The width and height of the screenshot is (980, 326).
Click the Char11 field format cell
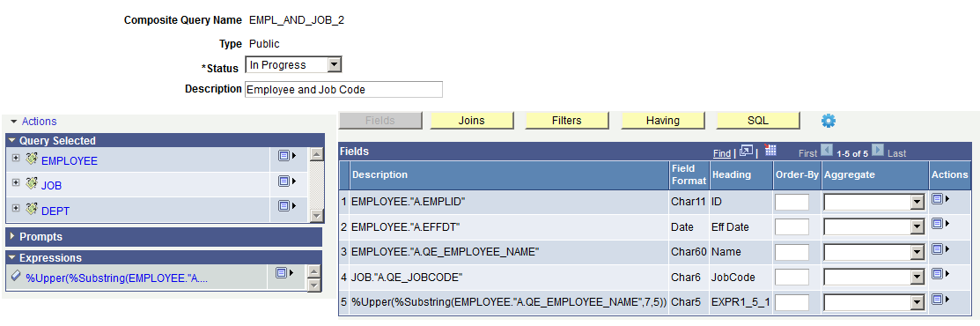(x=689, y=202)
